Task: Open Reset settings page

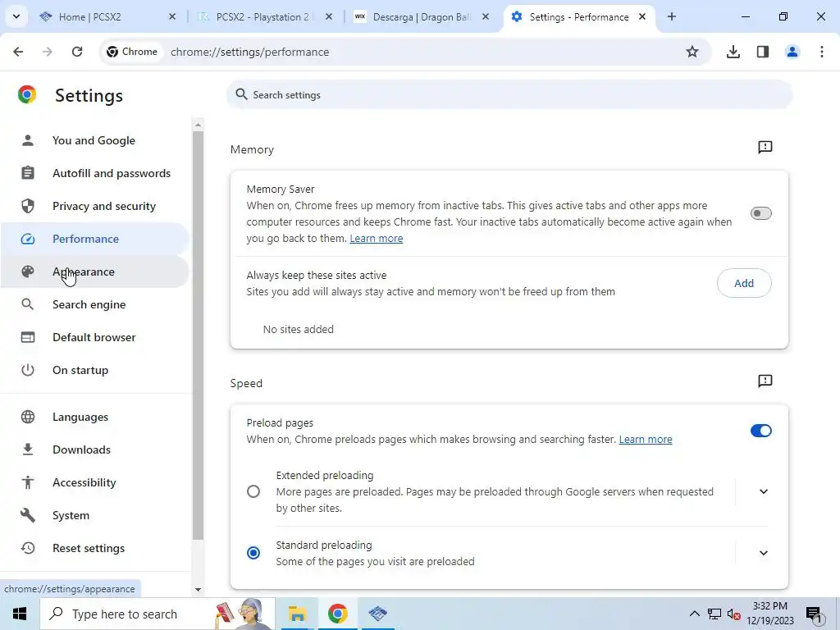Action: point(94,548)
